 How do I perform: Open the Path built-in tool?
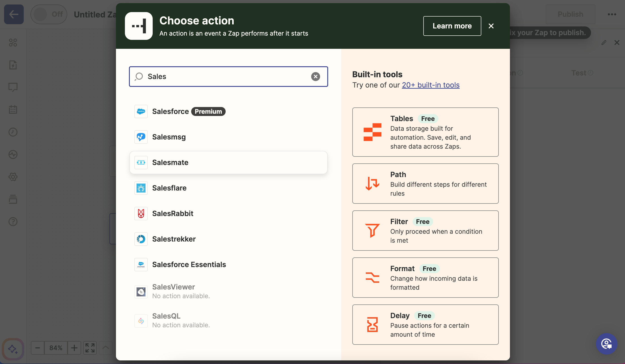click(425, 184)
